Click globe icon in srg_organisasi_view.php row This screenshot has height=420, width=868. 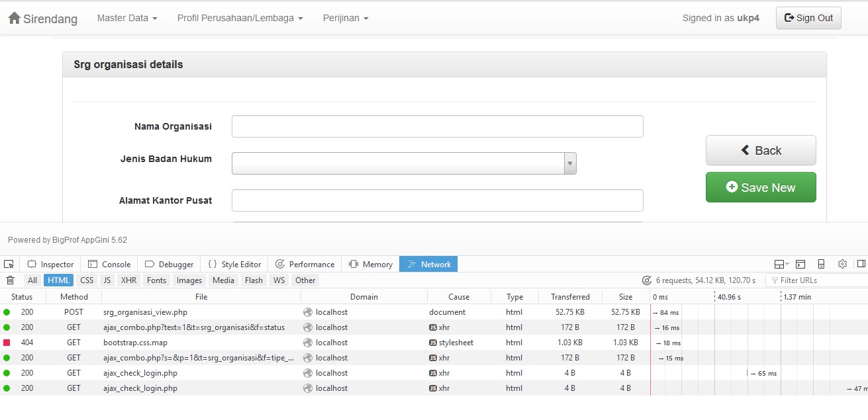[x=308, y=312]
